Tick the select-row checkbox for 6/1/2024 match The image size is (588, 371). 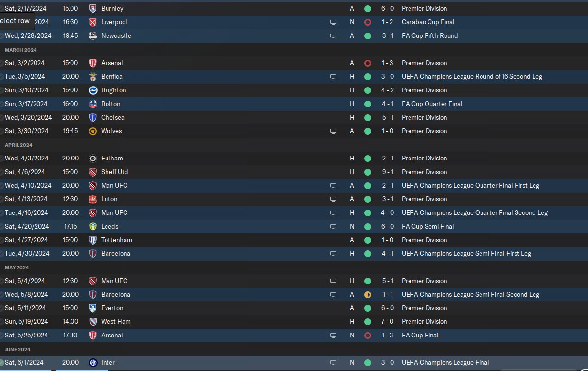(1, 363)
